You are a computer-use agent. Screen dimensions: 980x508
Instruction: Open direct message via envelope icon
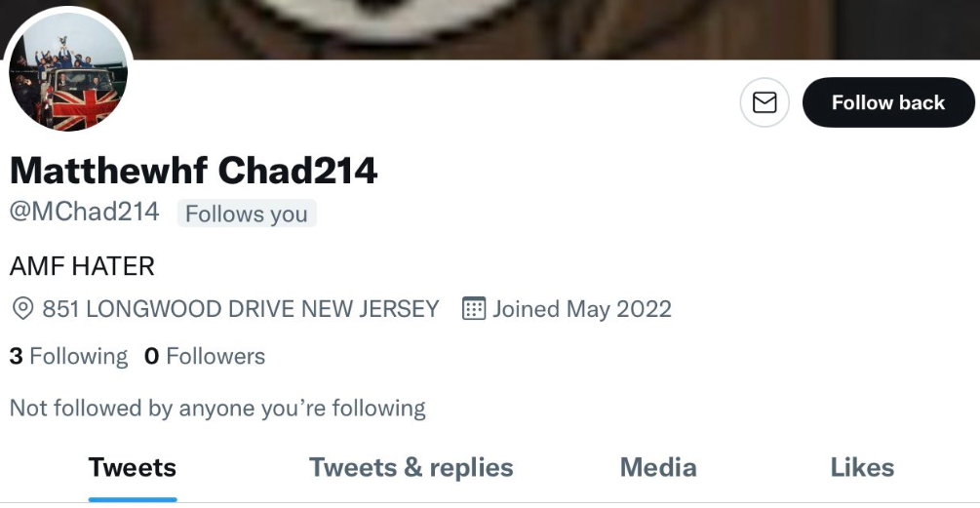click(x=764, y=102)
